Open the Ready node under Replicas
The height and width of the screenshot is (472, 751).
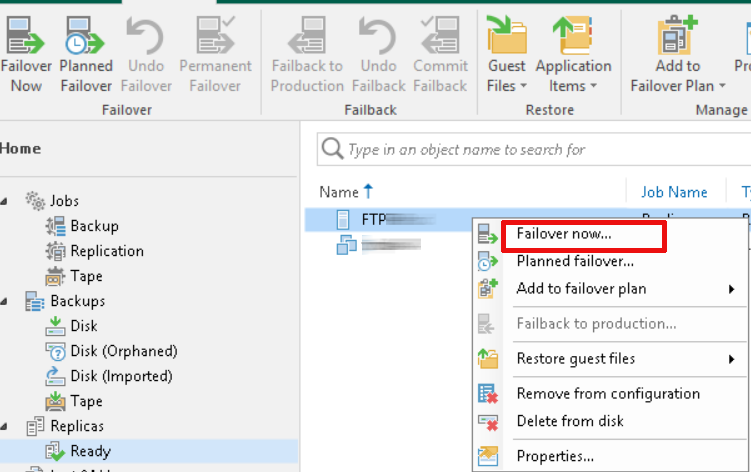click(x=90, y=451)
